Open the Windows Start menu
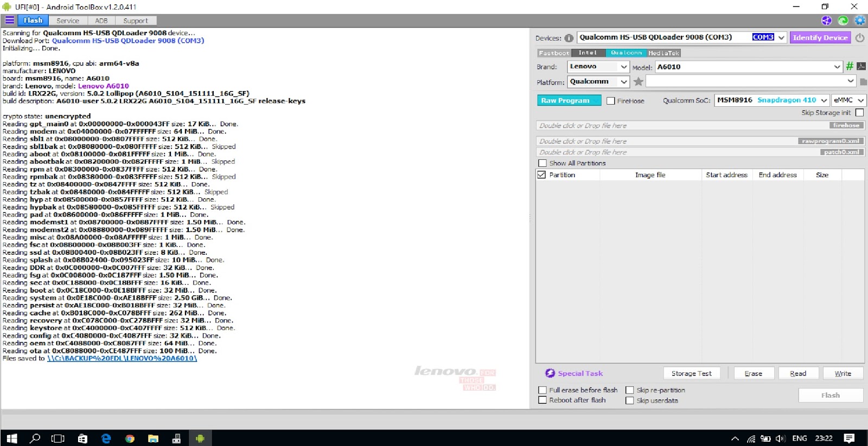The width and height of the screenshot is (868, 446). [11, 438]
